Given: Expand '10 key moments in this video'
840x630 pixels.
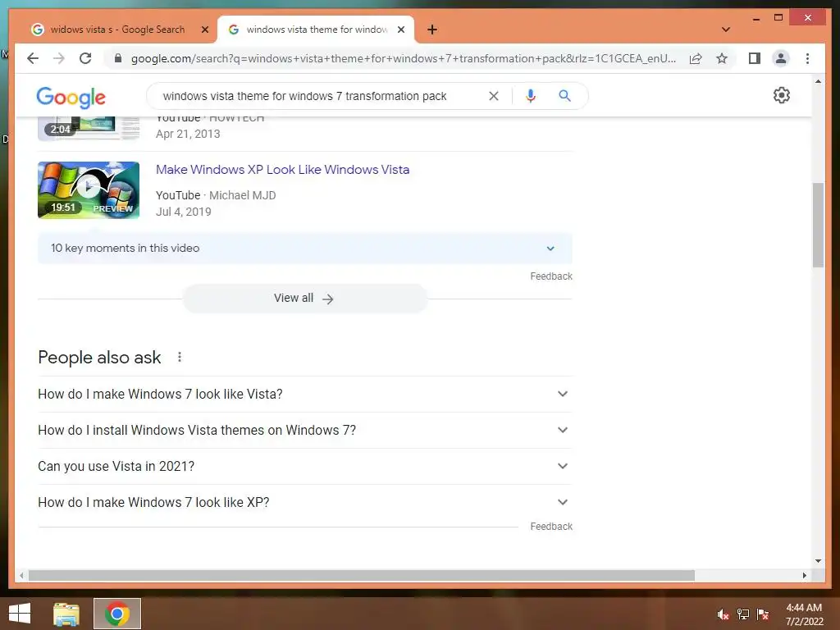Looking at the screenshot, I should pyautogui.click(x=305, y=248).
